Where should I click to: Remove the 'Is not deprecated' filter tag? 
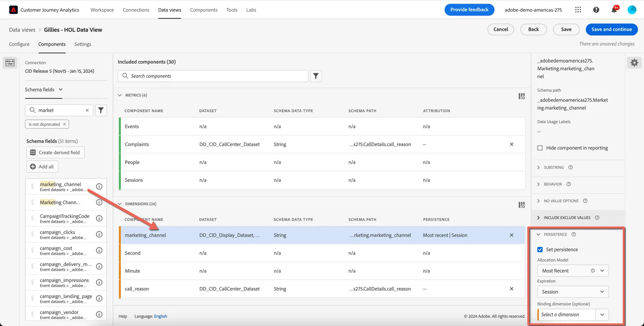coord(64,124)
